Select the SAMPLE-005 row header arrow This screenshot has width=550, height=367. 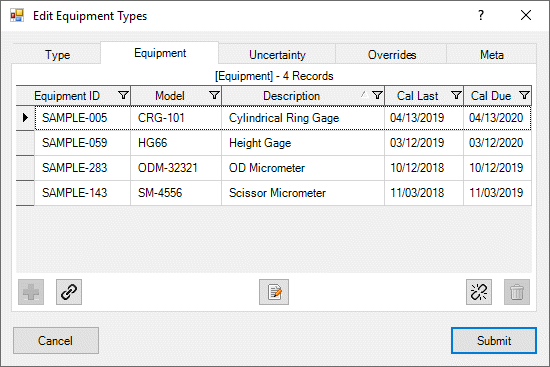(25, 118)
